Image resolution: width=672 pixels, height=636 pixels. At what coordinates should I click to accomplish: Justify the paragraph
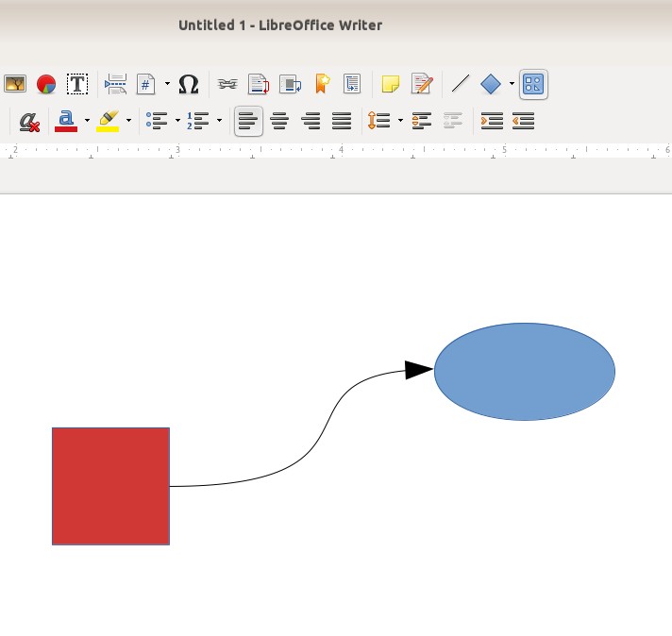pos(342,121)
